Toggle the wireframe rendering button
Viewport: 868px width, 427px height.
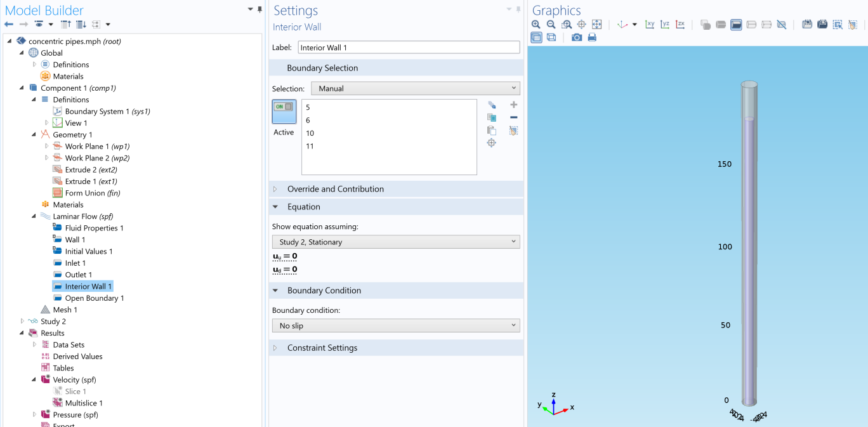(x=551, y=37)
